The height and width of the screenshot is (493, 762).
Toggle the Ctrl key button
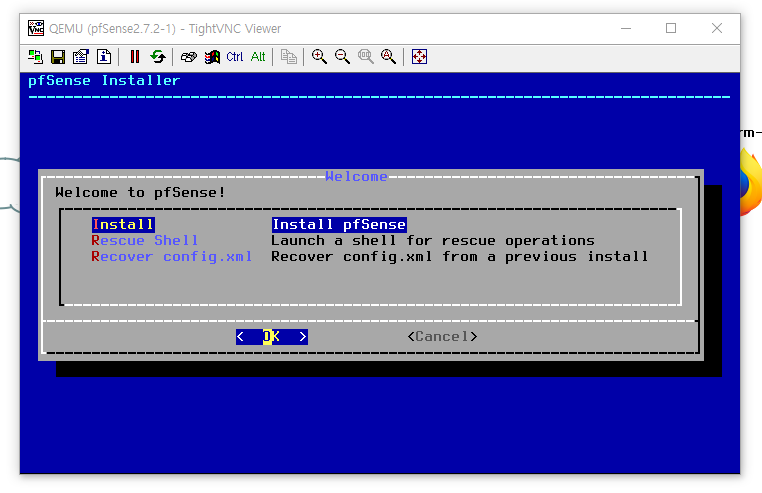(x=235, y=57)
